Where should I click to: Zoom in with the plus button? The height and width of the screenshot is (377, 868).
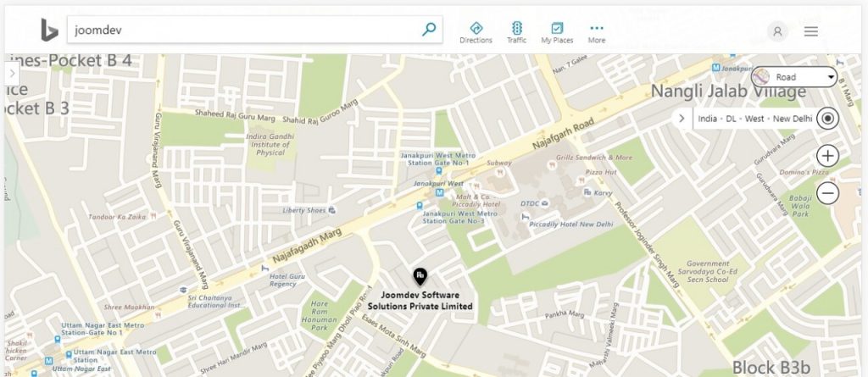coord(827,156)
